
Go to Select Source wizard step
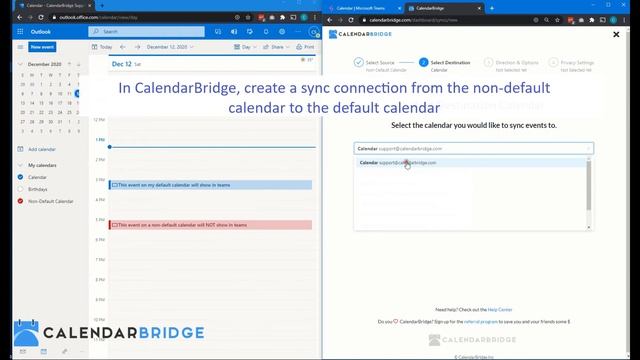coord(380,63)
